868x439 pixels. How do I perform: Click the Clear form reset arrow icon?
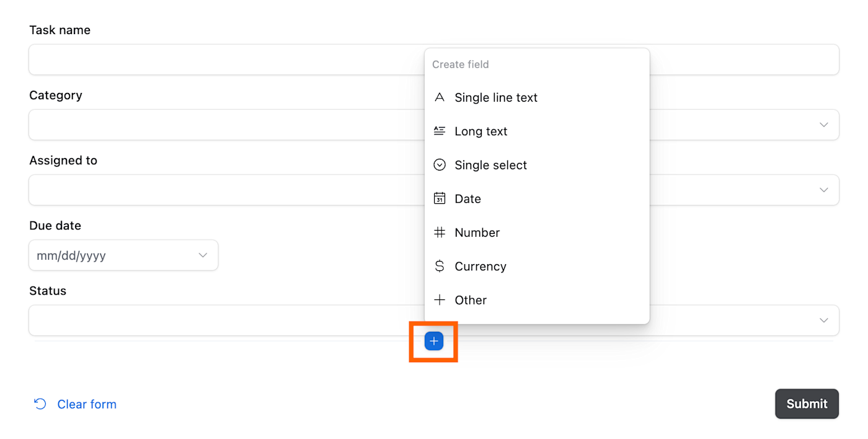[40, 404]
